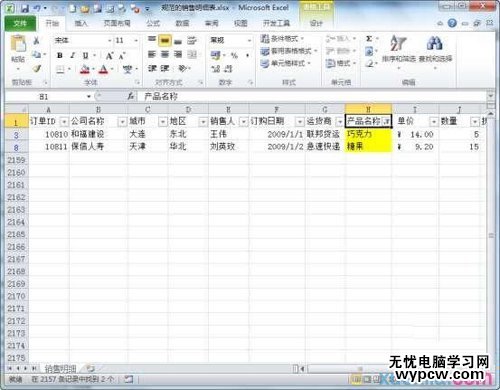Increase font size with large A icon
This screenshot has width=500, height=390.
[x=109, y=56]
